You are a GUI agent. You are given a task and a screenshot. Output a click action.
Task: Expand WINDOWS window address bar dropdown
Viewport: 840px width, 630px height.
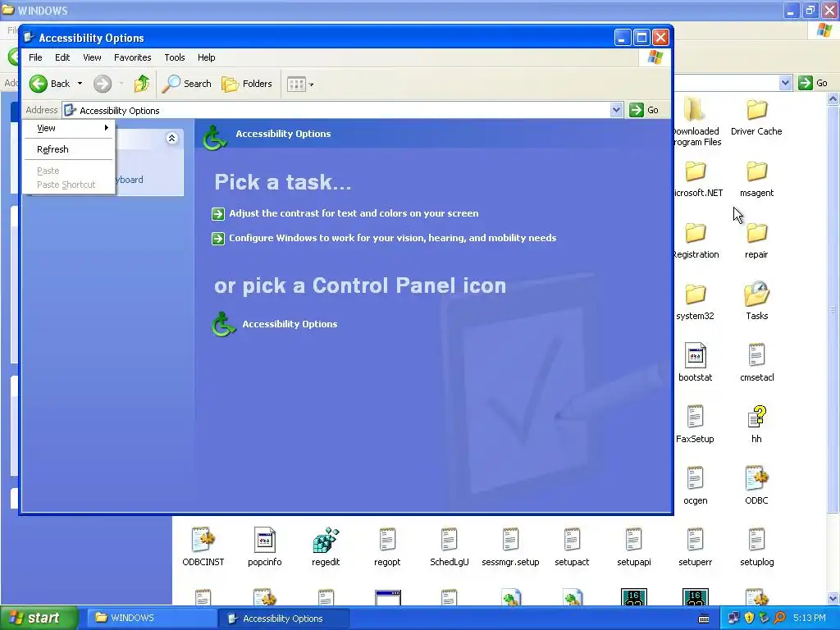click(x=785, y=83)
